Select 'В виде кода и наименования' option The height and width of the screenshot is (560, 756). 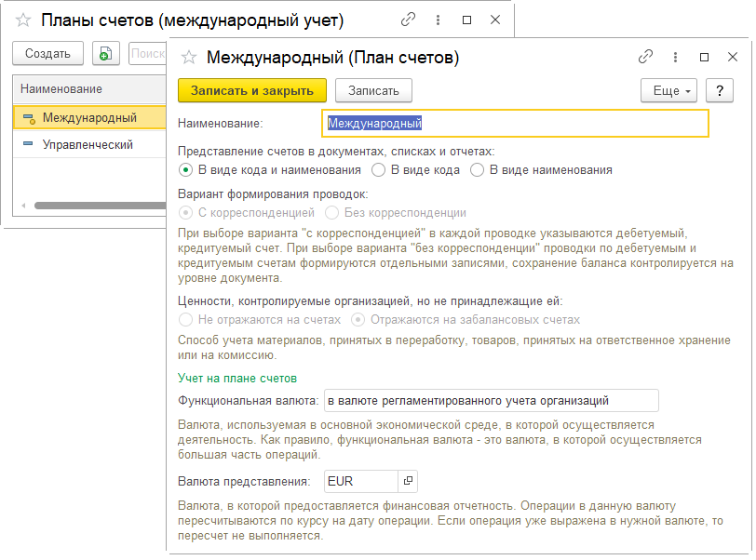coord(186,170)
